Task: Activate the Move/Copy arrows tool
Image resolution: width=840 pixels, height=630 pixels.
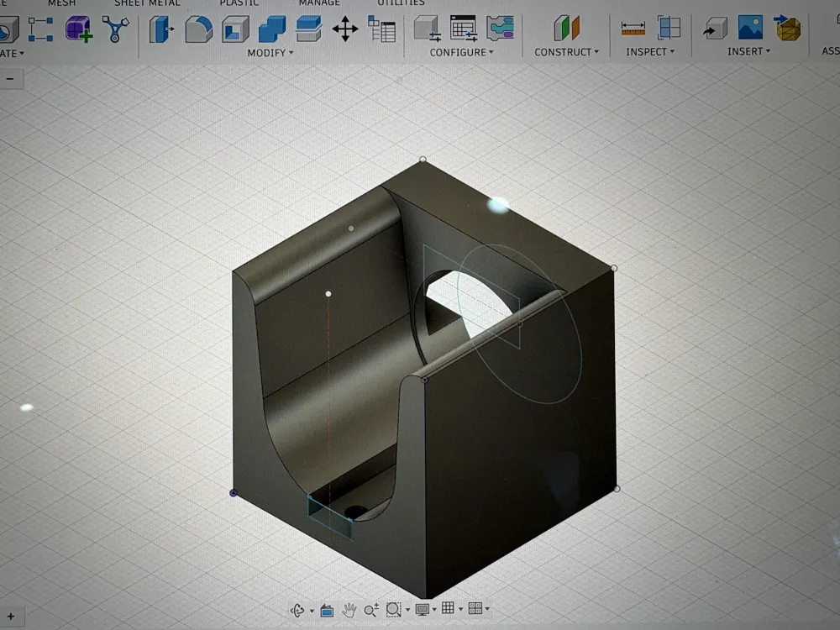Action: click(345, 29)
